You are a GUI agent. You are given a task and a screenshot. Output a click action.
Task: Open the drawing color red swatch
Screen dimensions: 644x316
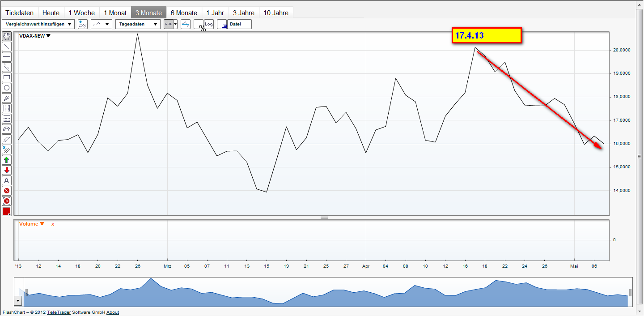(7, 211)
